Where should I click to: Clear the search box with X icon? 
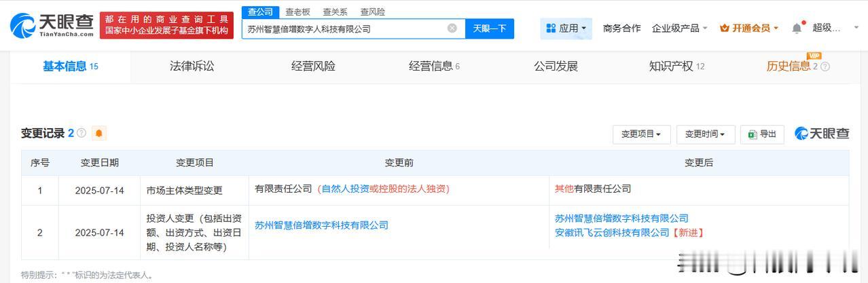[x=452, y=29]
